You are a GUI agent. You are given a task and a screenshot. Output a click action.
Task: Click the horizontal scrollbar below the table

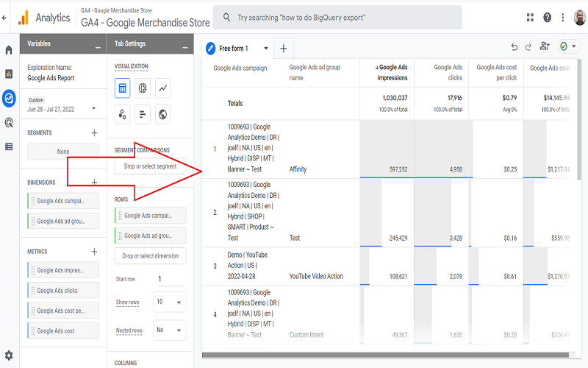point(385,355)
